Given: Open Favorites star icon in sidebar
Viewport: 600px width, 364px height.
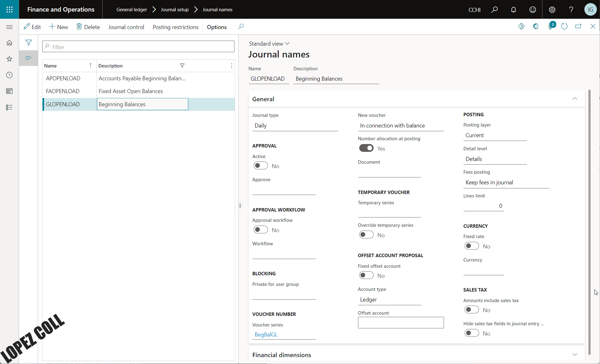Looking at the screenshot, I should click(x=9, y=59).
